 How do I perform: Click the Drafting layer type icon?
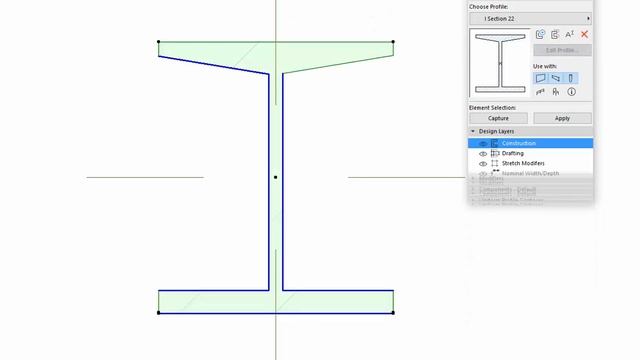pos(495,153)
